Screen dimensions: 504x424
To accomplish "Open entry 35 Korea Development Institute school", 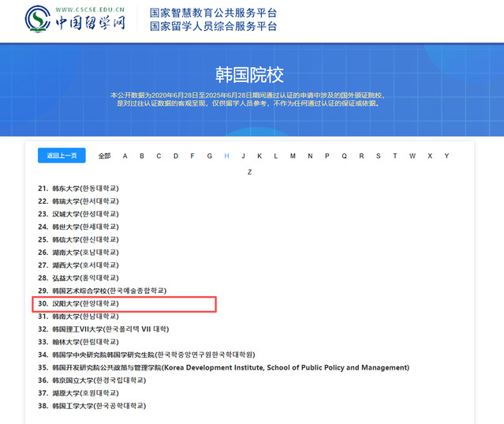I will pos(224,367).
